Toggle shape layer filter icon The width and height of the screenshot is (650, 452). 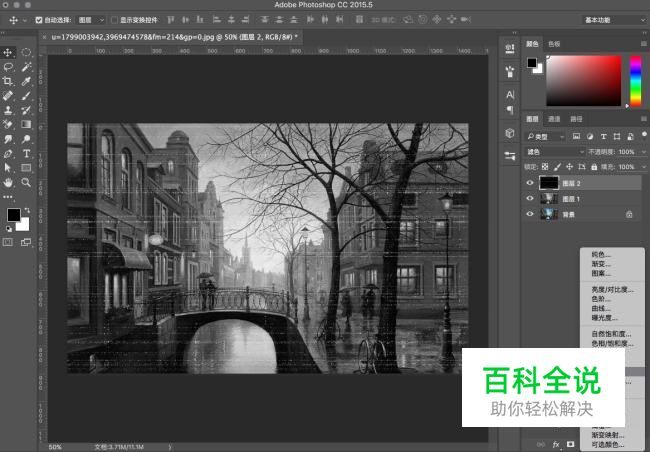(x=617, y=136)
